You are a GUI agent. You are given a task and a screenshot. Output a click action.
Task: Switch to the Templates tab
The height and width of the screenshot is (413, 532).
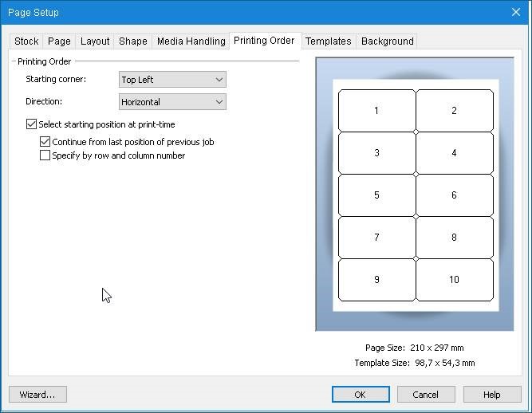coord(328,41)
